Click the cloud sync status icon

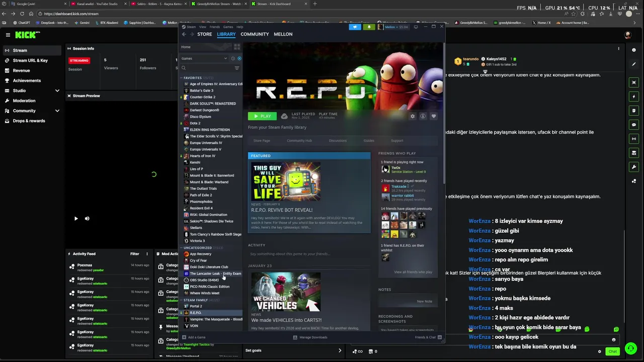(284, 116)
